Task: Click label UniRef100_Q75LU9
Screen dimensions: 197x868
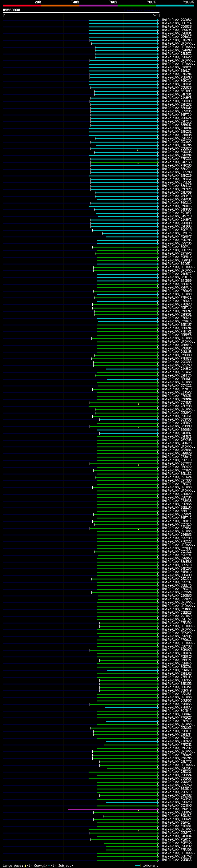Action: click(x=176, y=677)
